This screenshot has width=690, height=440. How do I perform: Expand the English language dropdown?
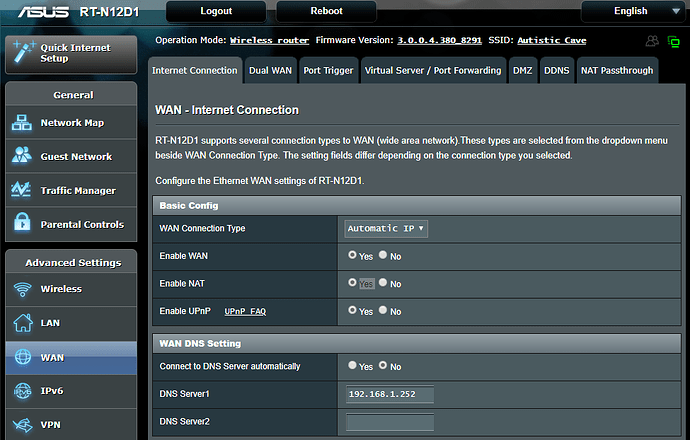(637, 12)
